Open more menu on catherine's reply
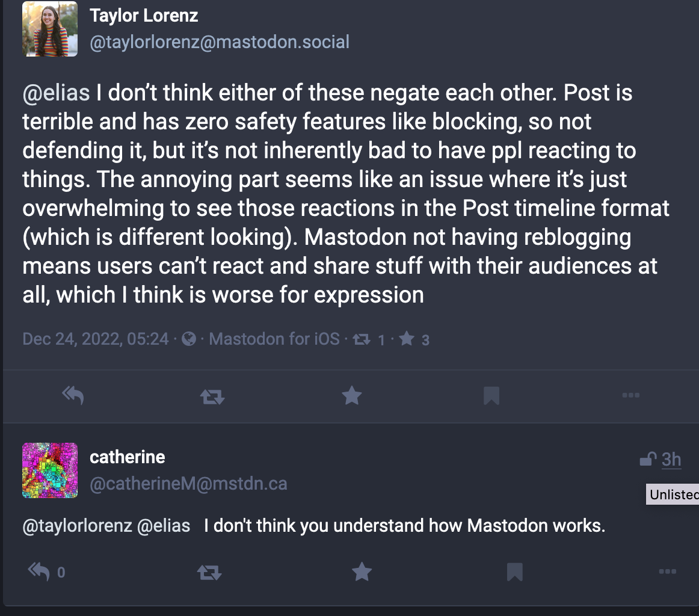 [667, 571]
